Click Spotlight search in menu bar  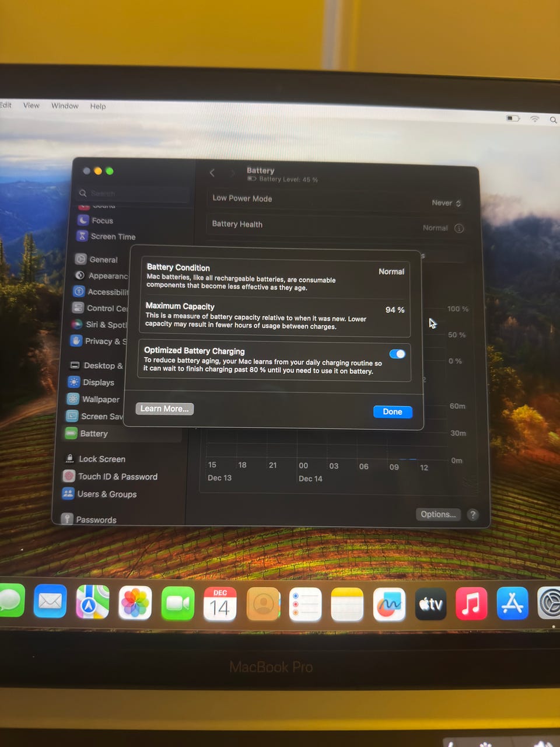(x=553, y=120)
